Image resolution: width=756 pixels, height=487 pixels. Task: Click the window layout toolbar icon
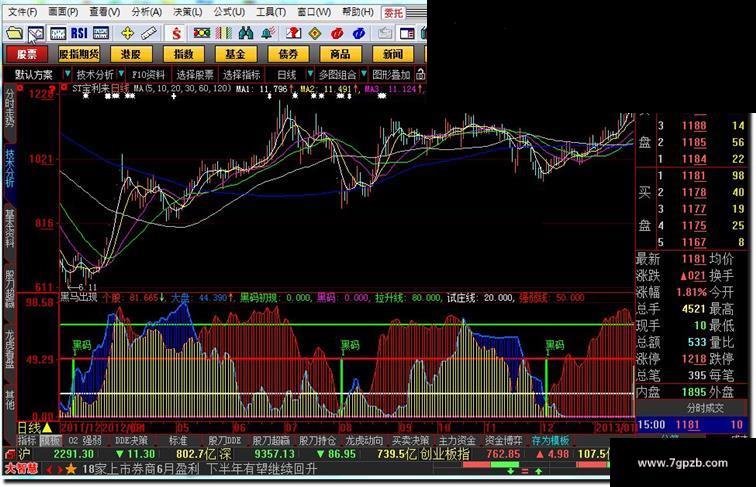[407, 33]
